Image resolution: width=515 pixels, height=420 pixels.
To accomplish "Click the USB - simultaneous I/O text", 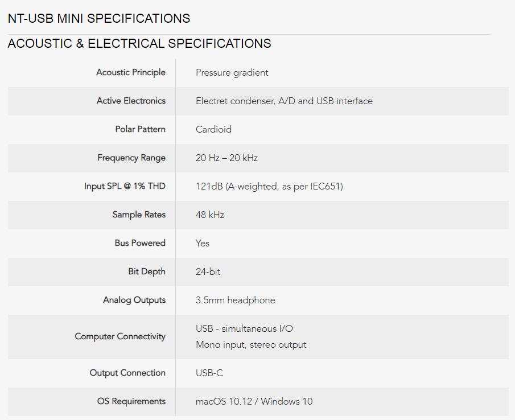I will pyautogui.click(x=244, y=328).
